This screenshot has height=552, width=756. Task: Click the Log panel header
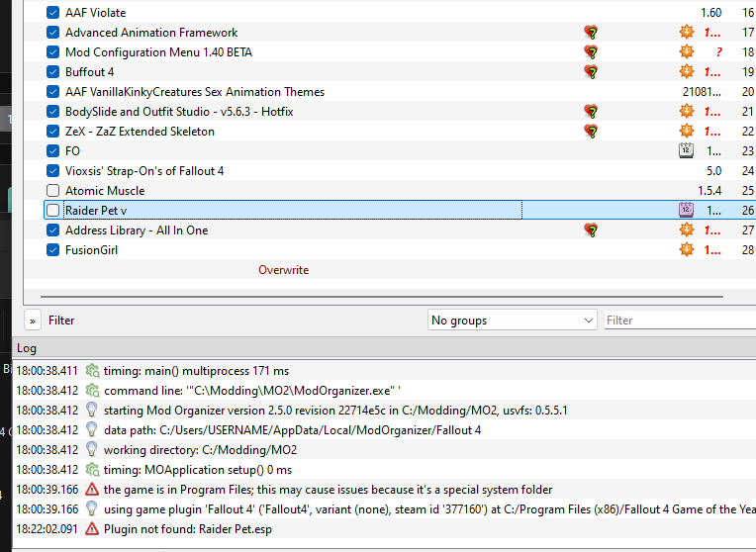[384, 348]
